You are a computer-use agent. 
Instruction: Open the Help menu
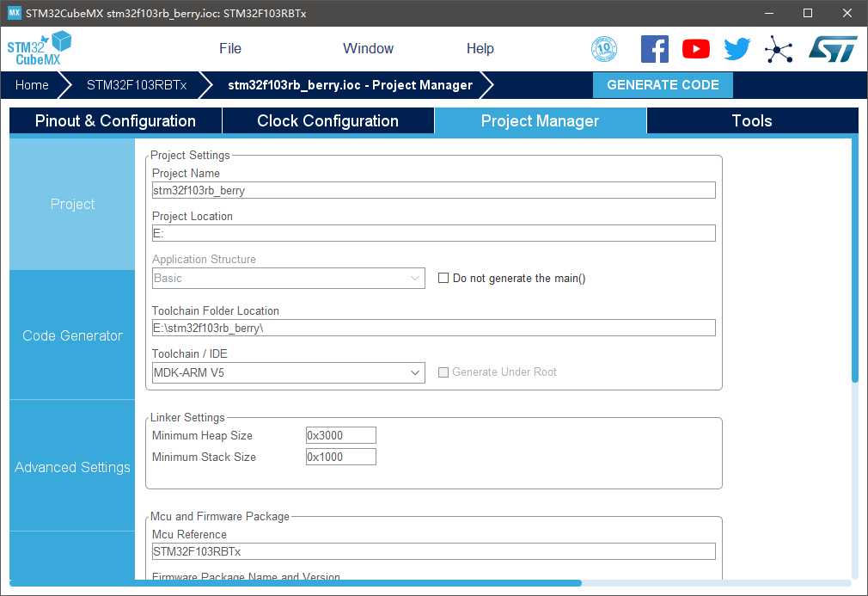pos(480,49)
